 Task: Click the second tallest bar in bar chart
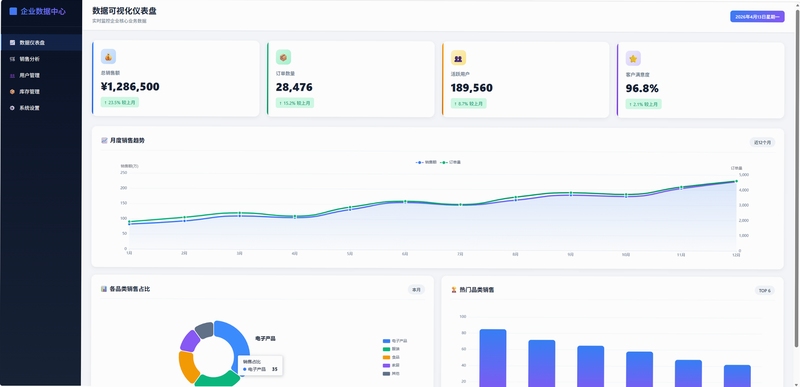tap(542, 364)
